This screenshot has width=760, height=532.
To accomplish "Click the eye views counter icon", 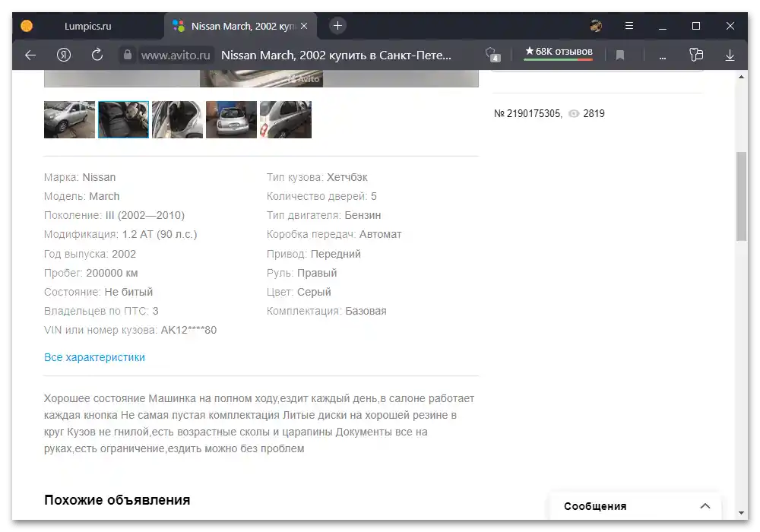I will click(x=574, y=113).
